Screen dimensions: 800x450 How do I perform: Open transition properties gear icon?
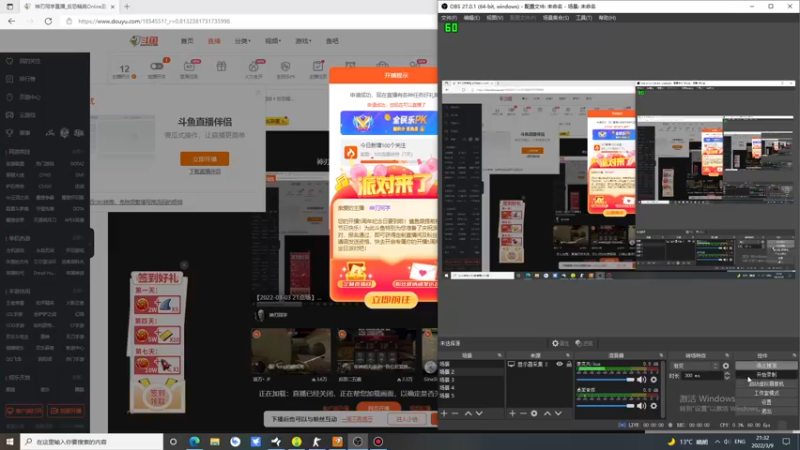coord(726,366)
